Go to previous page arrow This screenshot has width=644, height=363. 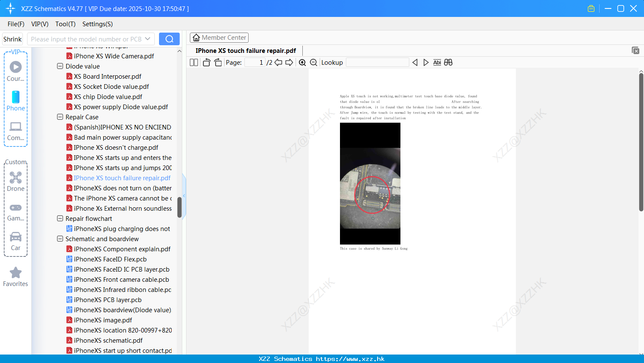278,62
